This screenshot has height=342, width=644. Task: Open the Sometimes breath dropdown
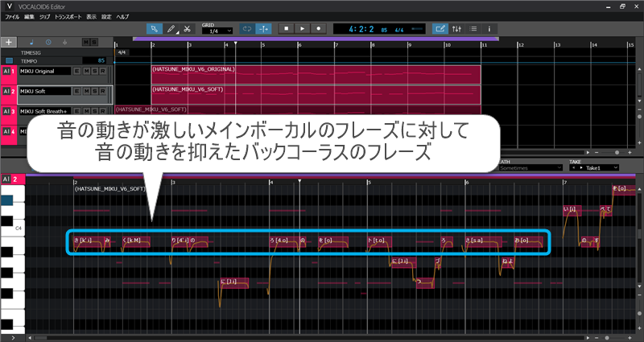click(530, 167)
